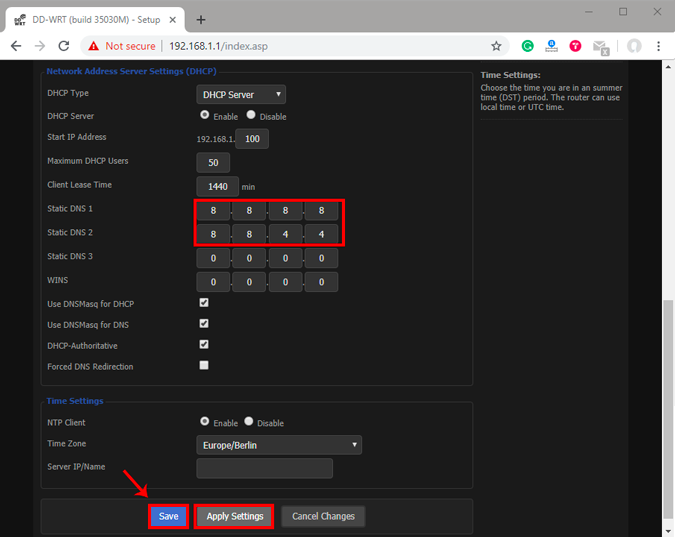Open the Time Zone Europe/Berlin dropdown
675x537 pixels.
click(x=279, y=444)
